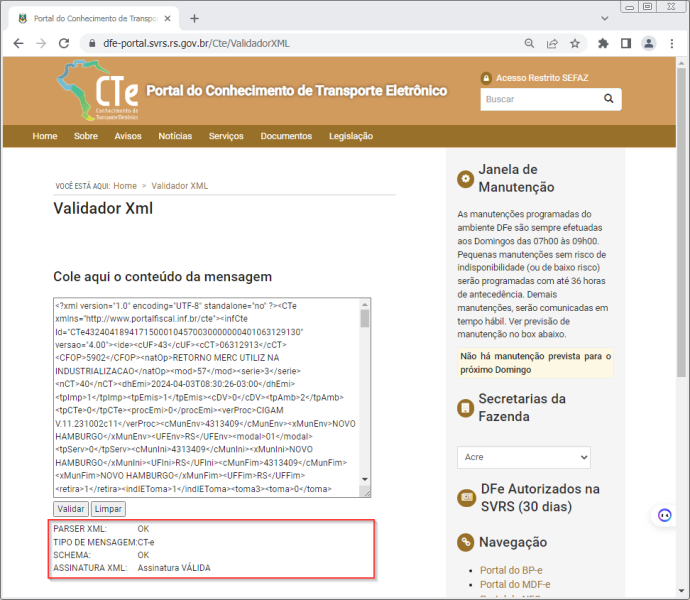The image size is (690, 600).
Task: Open the Documentos menu item
Action: point(286,136)
